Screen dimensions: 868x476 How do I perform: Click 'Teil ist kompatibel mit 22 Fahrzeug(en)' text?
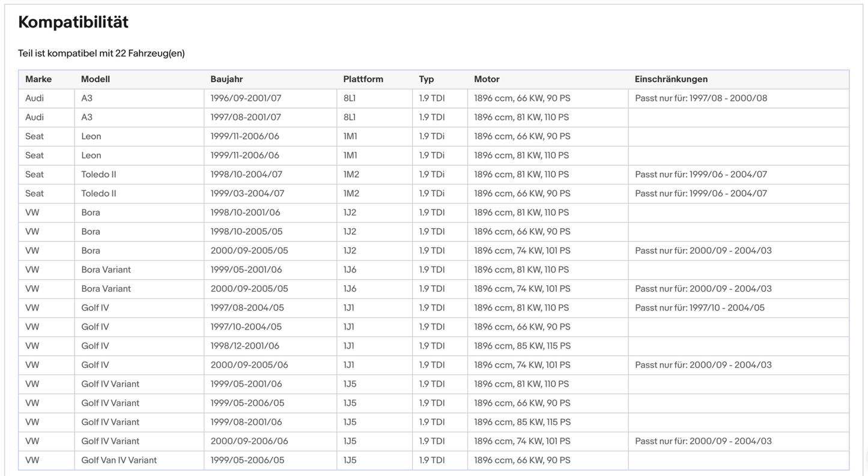[102, 53]
